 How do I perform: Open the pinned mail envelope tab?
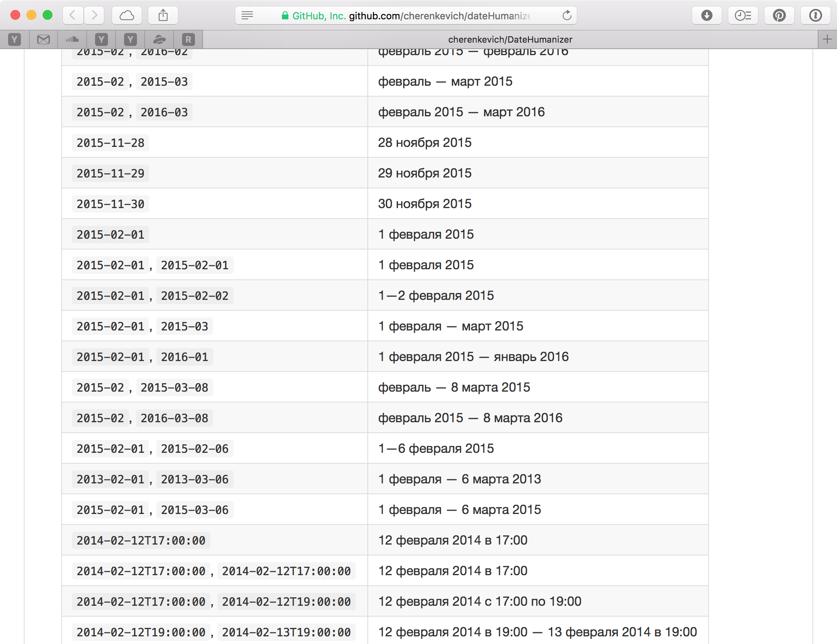pyautogui.click(x=44, y=39)
